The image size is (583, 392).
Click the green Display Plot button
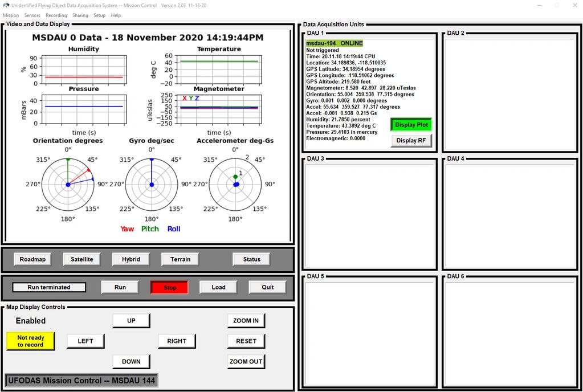click(x=411, y=125)
